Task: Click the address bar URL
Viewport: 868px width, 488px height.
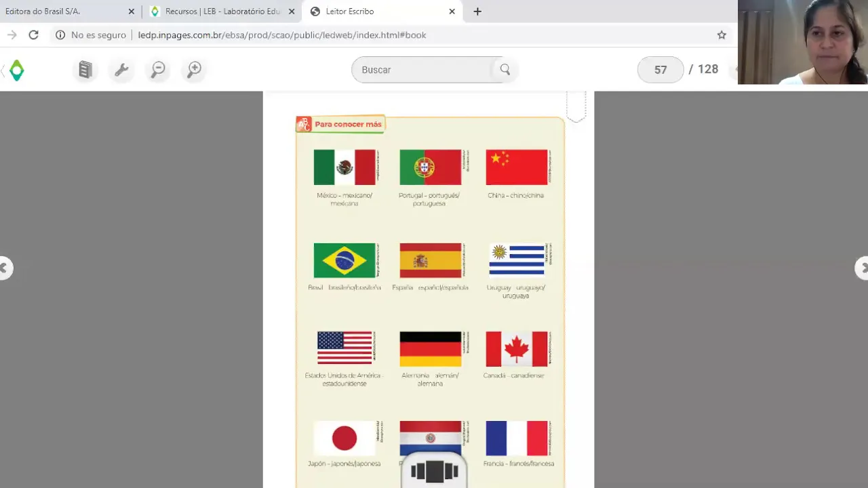Action: click(282, 35)
